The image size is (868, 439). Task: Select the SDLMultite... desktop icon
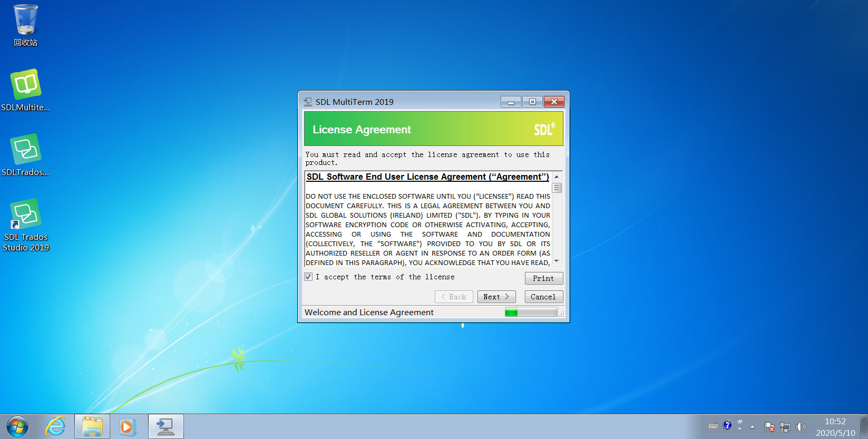click(25, 90)
